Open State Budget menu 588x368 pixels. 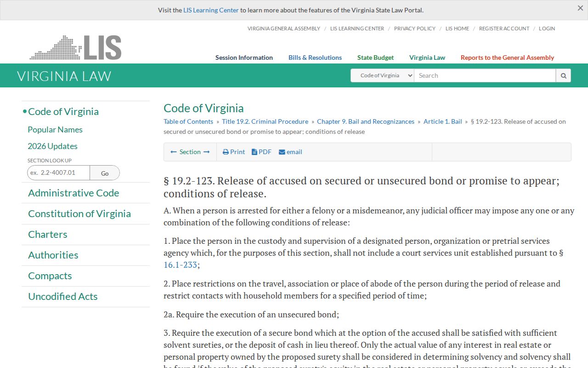(375, 57)
